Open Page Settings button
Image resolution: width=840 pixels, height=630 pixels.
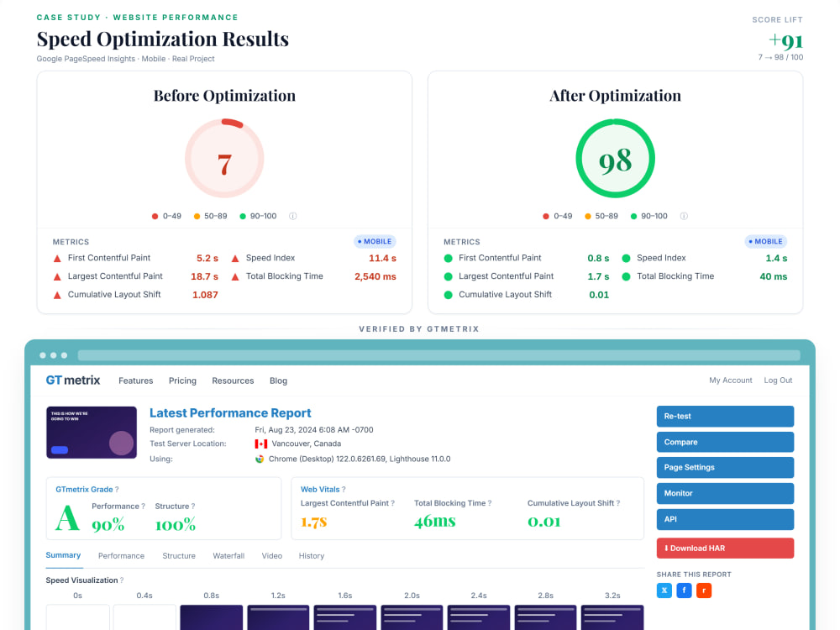click(x=725, y=468)
